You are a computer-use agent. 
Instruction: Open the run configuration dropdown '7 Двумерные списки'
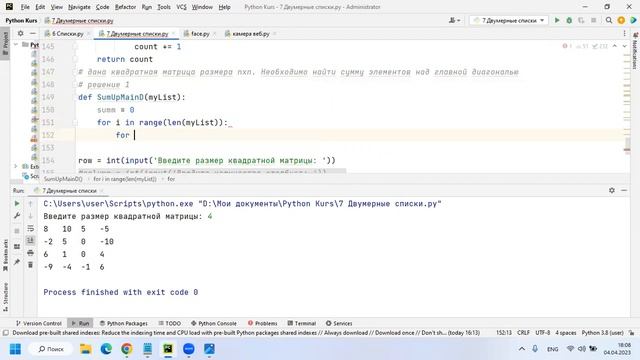coord(509,20)
